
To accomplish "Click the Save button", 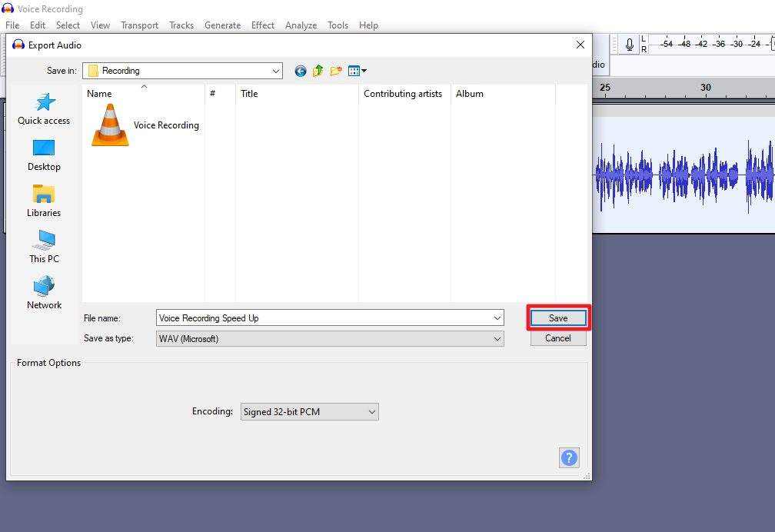I will [558, 318].
